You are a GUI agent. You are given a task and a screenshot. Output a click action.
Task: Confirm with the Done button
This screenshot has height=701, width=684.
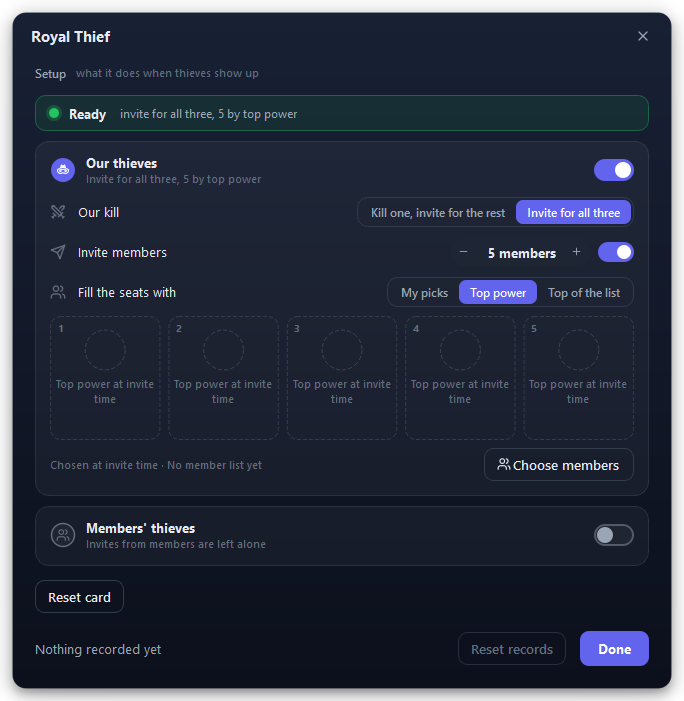tap(614, 649)
